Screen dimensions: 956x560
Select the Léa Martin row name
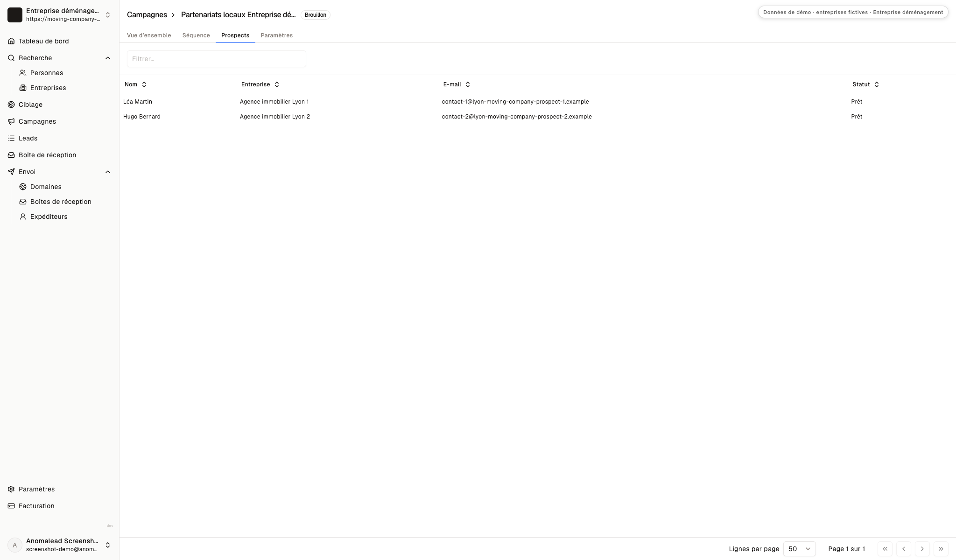[x=138, y=102]
